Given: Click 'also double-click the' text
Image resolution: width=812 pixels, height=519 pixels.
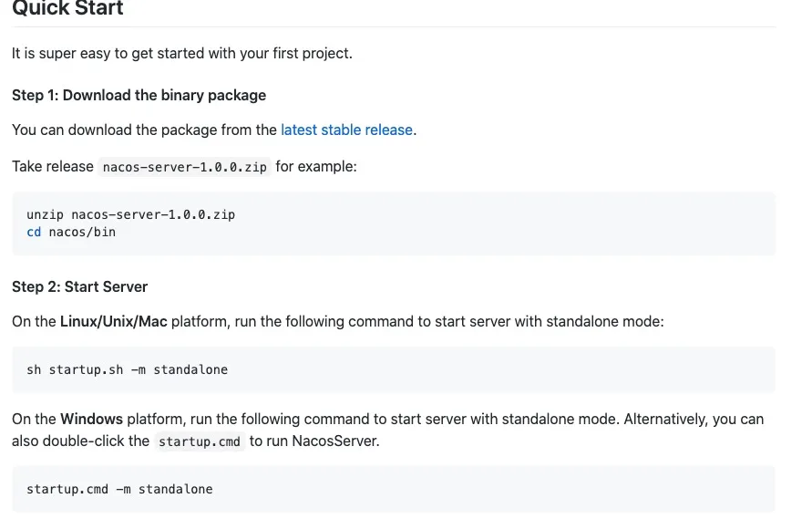Looking at the screenshot, I should point(80,441).
